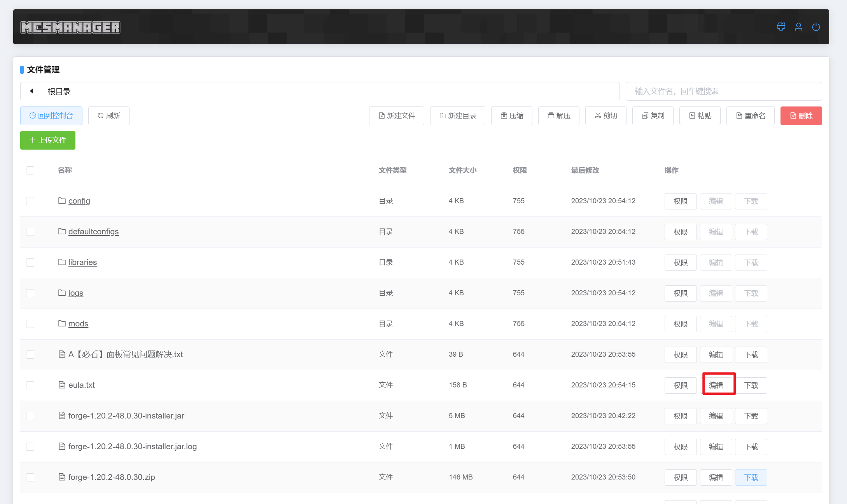Open the libraries folder link
847x504 pixels.
pos(82,262)
